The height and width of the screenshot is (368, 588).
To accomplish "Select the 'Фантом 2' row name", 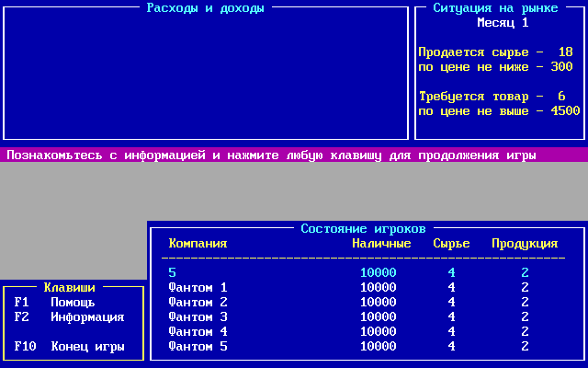I will tap(198, 302).
